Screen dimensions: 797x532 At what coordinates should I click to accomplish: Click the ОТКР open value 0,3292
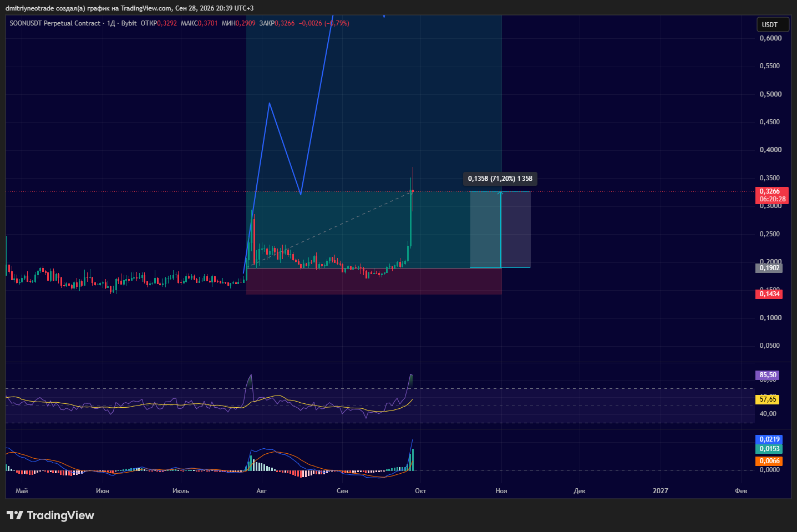167,23
